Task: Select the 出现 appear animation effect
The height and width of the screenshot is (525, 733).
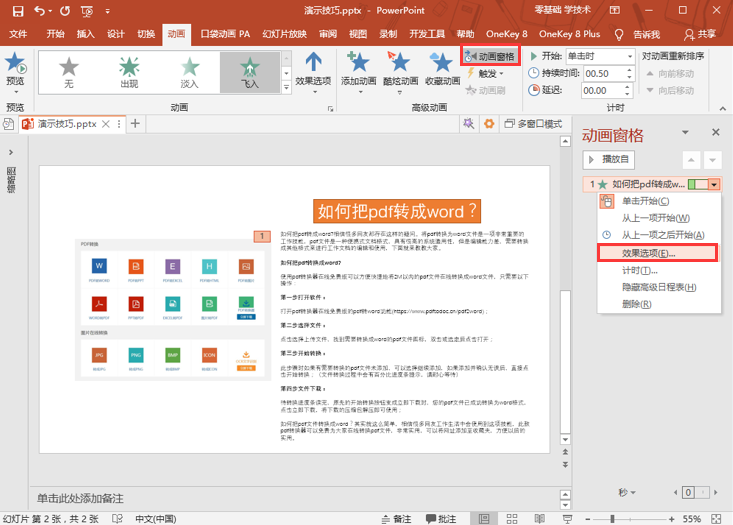Action: 129,72
